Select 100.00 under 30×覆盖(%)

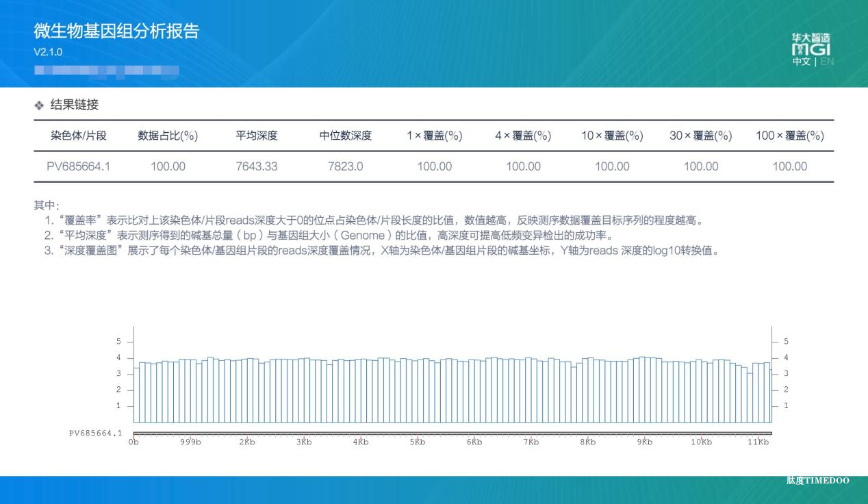point(701,166)
